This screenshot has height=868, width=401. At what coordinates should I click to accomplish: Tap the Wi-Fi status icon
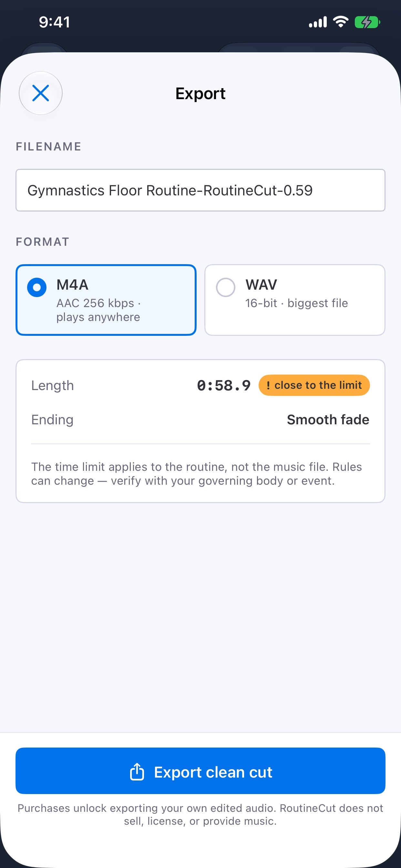pos(340,22)
